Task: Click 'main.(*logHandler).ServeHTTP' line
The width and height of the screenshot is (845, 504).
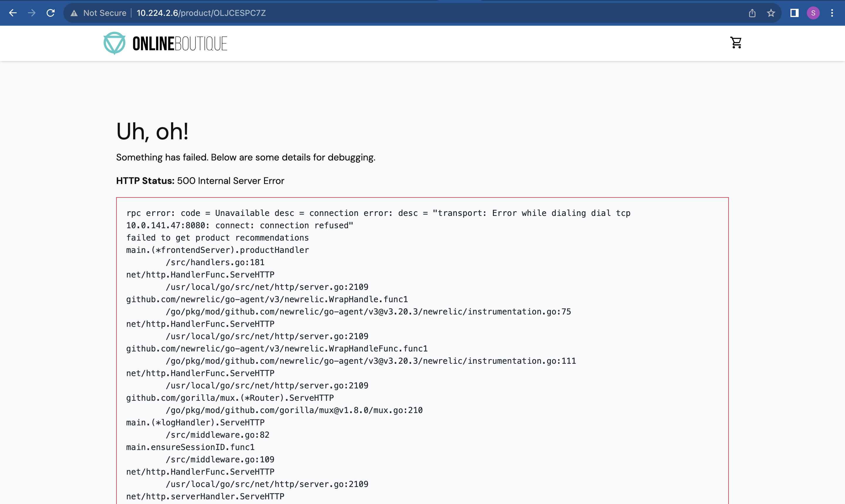Action: (x=195, y=422)
